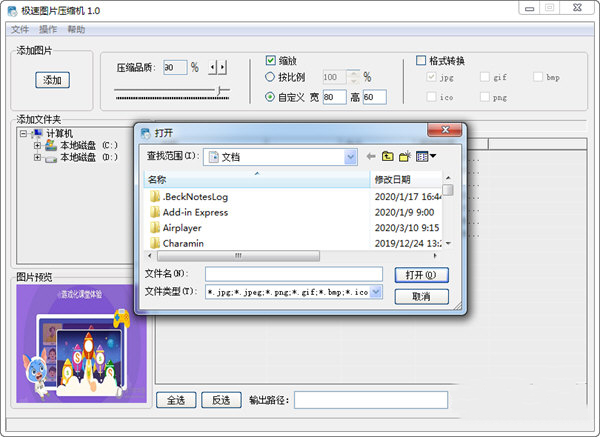The height and width of the screenshot is (437, 600).
Task: Select the 按比例 radio option
Action: pyautogui.click(x=271, y=77)
